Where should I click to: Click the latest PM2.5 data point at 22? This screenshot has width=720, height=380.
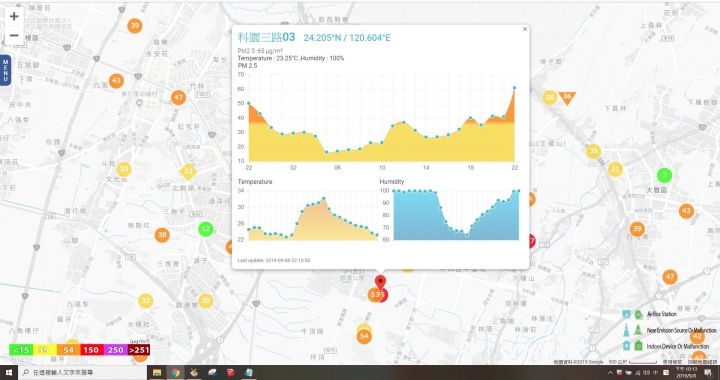pyautogui.click(x=514, y=88)
